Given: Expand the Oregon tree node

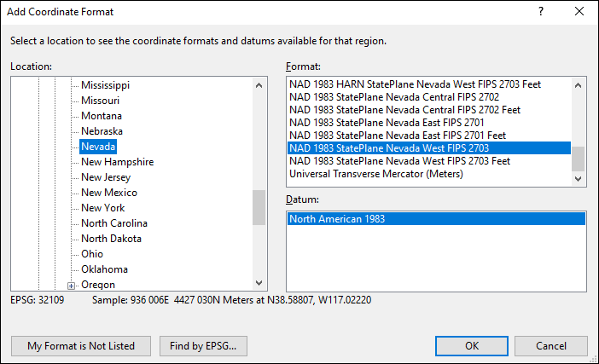Looking at the screenshot, I should (x=71, y=286).
